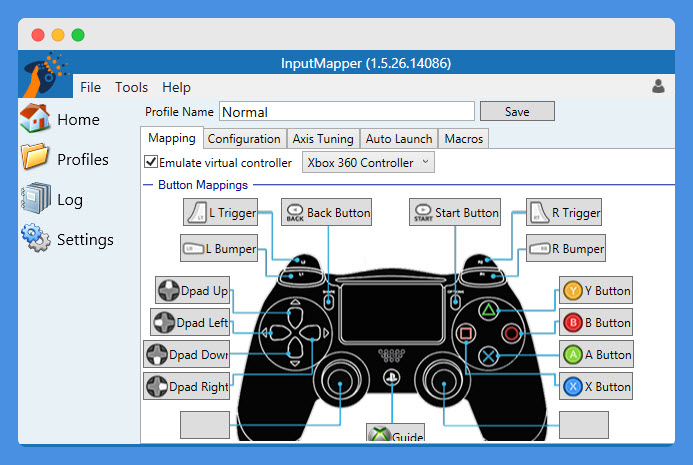Select the Dpad Up mapping
This screenshot has width=693, height=465.
pyautogui.click(x=193, y=290)
